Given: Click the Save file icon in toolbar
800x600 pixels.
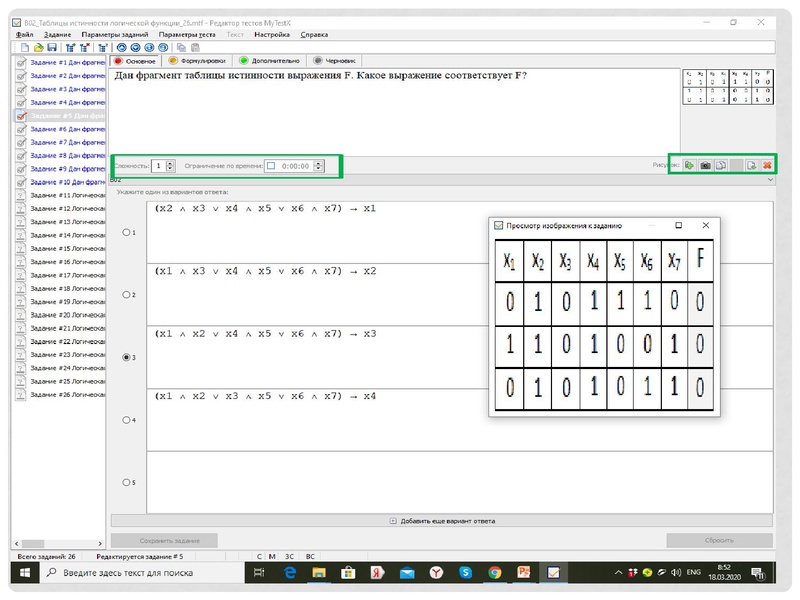Looking at the screenshot, I should [x=51, y=47].
